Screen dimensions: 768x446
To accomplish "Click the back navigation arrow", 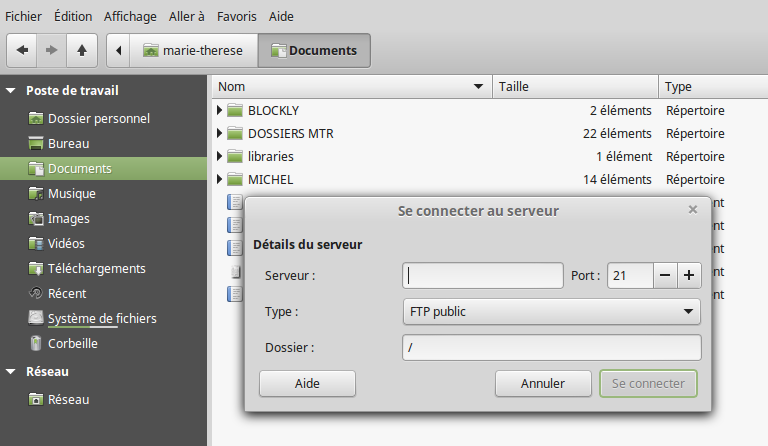I will coord(22,50).
